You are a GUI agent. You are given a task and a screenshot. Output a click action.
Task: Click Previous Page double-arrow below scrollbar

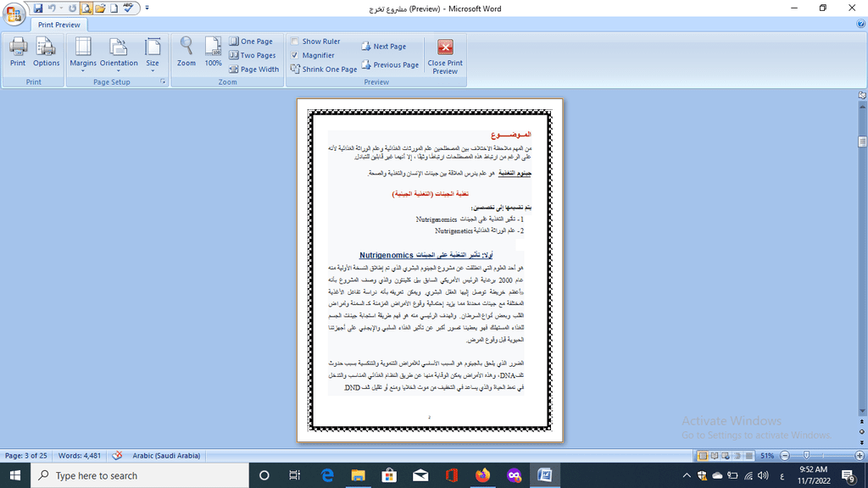862,422
